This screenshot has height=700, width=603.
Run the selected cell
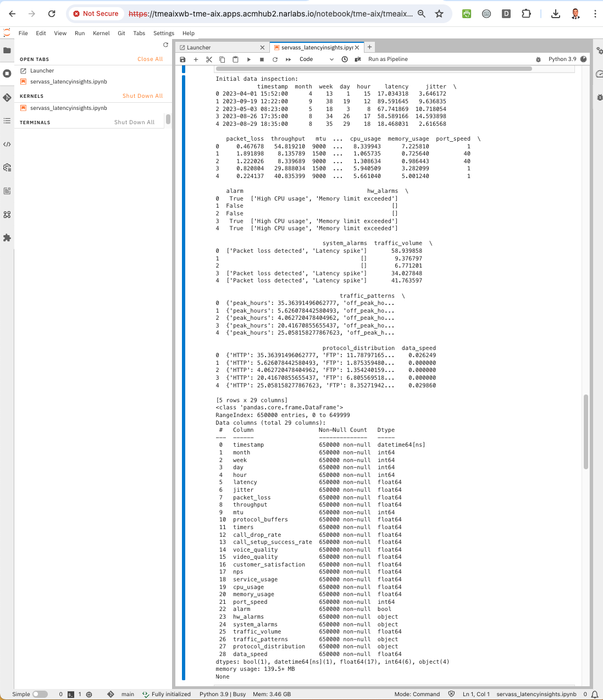(248, 59)
